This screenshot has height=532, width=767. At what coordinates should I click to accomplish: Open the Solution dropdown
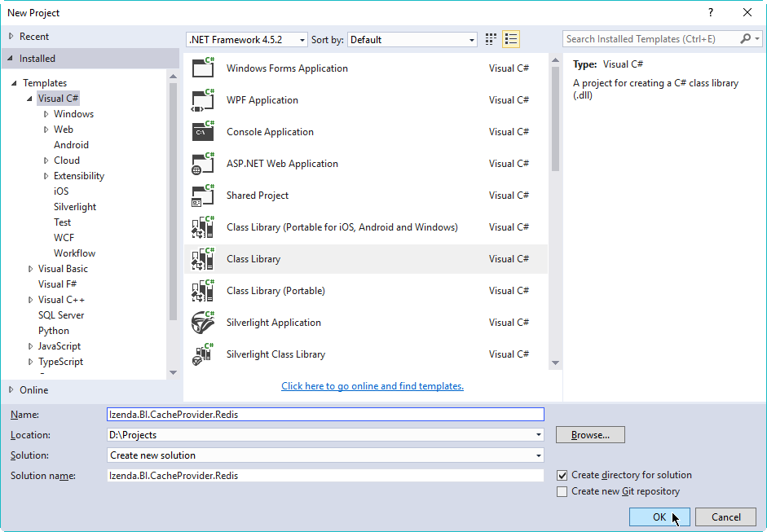[539, 455]
